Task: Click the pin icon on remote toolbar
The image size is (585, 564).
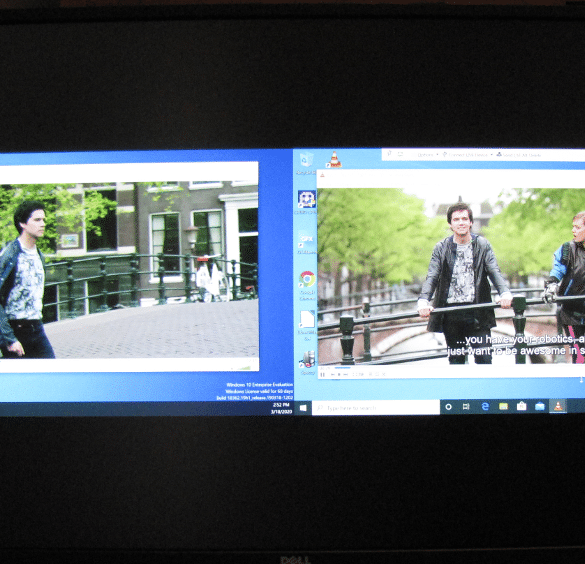Action: click(x=389, y=153)
